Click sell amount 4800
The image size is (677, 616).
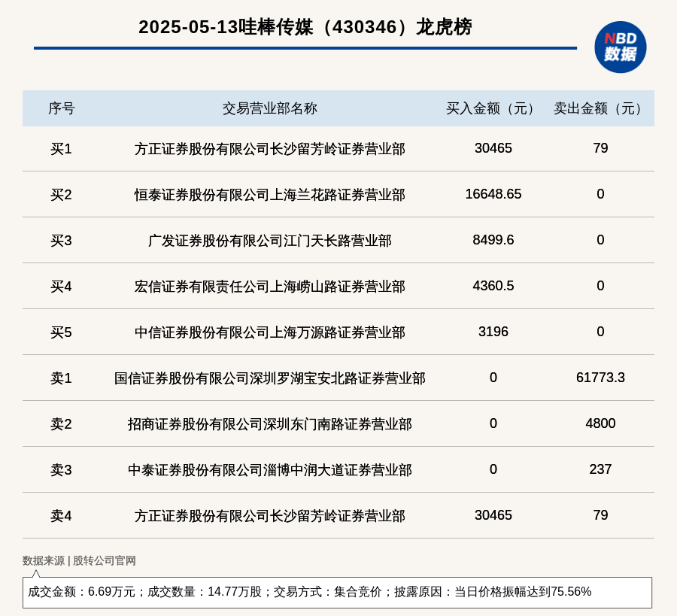pos(600,423)
